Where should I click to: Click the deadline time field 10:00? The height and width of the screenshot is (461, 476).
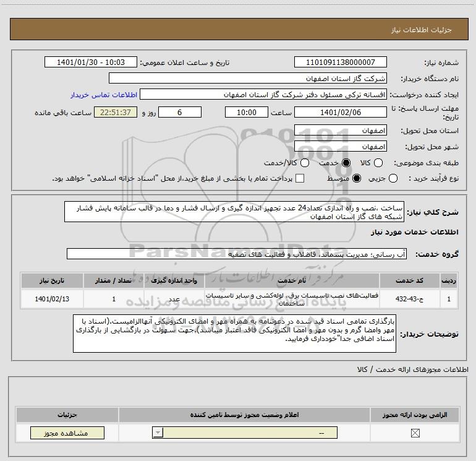tap(247, 112)
